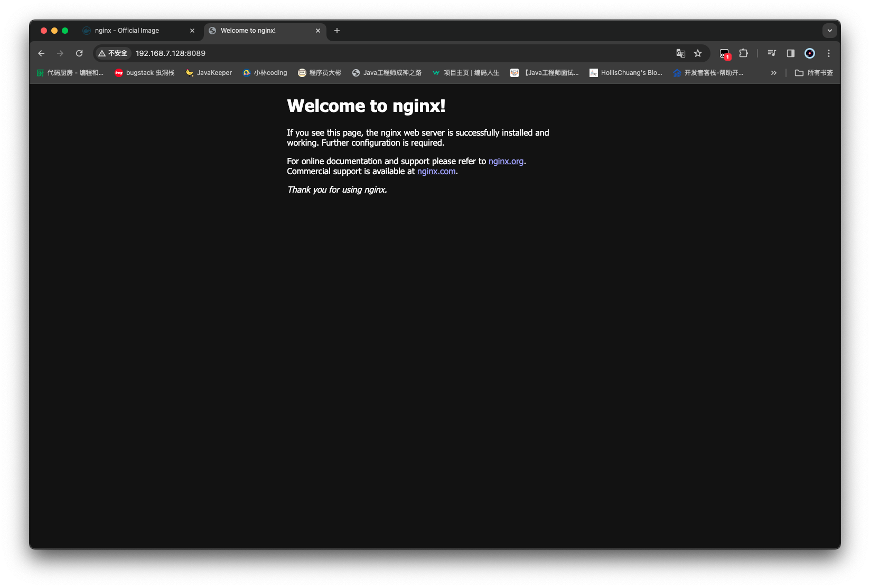
Task: Open the Extensions puzzle menu
Action: 744,53
